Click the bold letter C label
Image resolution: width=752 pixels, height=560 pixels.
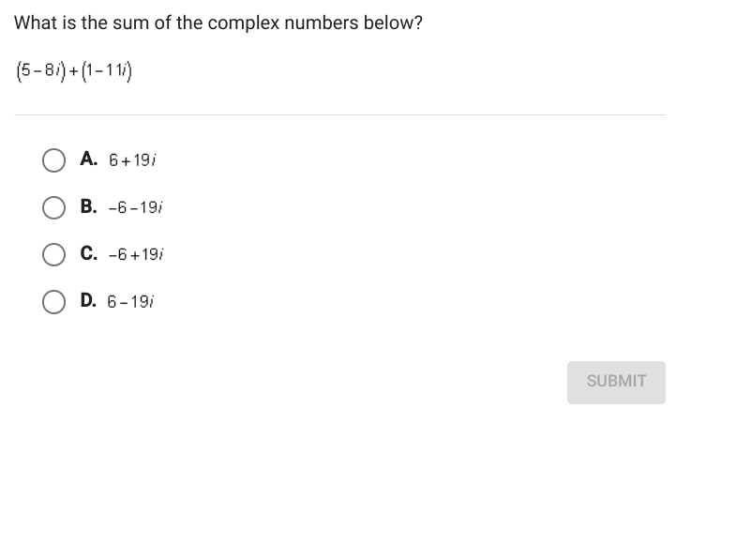[x=89, y=253]
